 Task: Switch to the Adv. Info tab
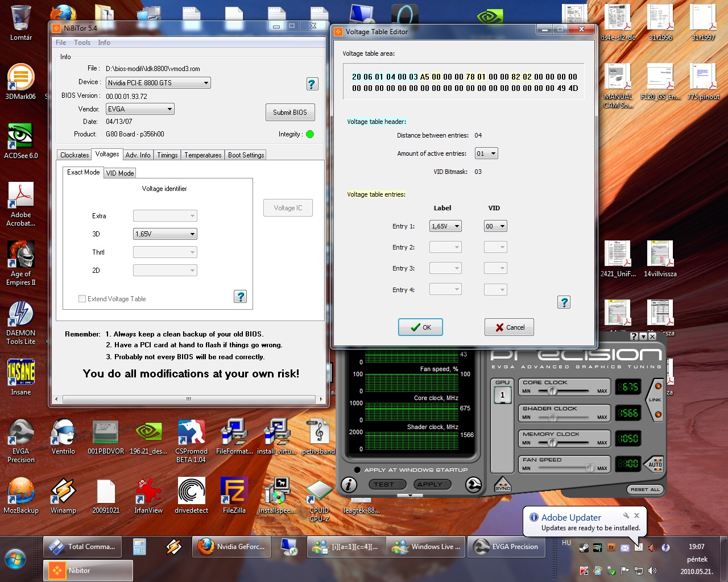pos(138,155)
